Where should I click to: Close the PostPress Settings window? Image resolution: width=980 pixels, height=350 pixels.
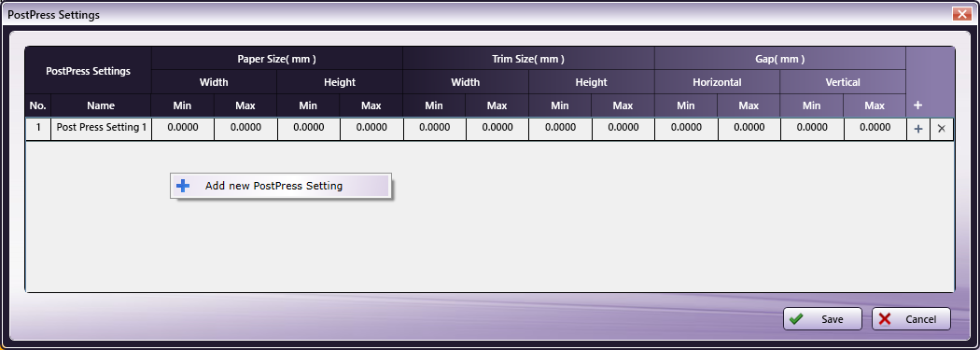coord(961,14)
